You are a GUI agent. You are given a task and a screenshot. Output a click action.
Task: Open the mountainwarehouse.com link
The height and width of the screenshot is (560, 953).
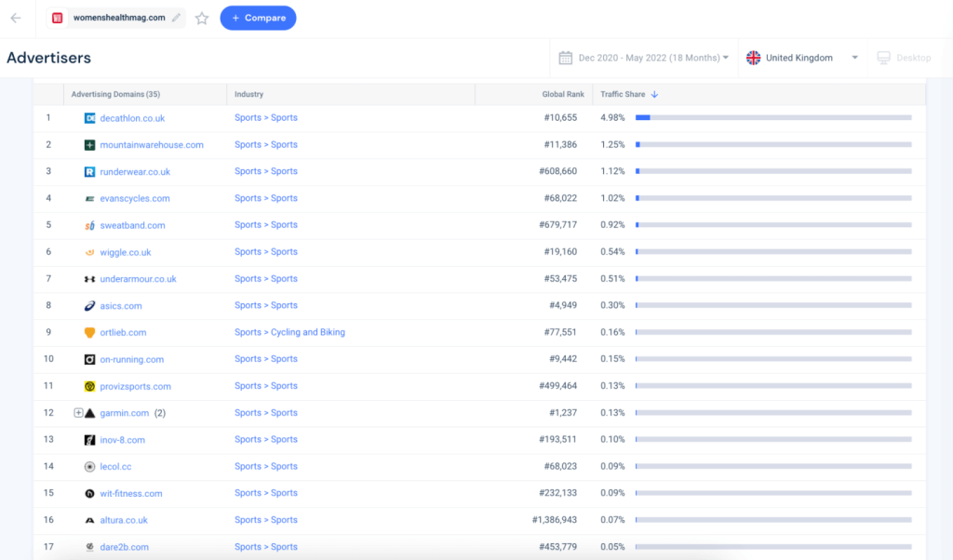[x=152, y=144]
